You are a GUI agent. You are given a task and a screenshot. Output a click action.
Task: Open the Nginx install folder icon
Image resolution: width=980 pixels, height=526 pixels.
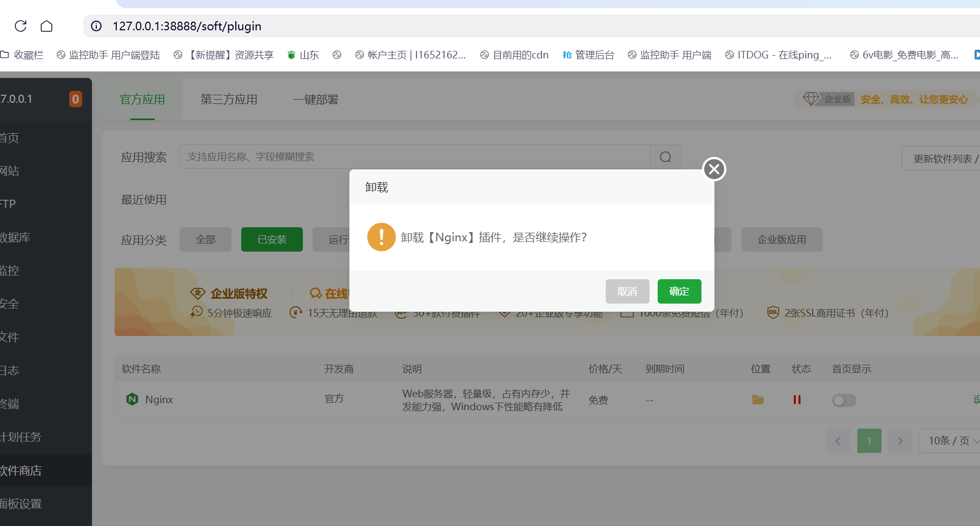tap(758, 399)
